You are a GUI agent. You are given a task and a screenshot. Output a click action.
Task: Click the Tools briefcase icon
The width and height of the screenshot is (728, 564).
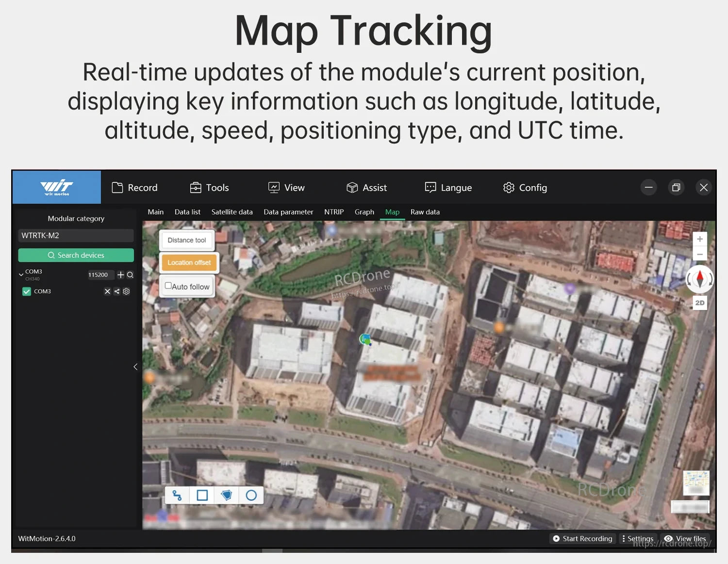pos(196,188)
